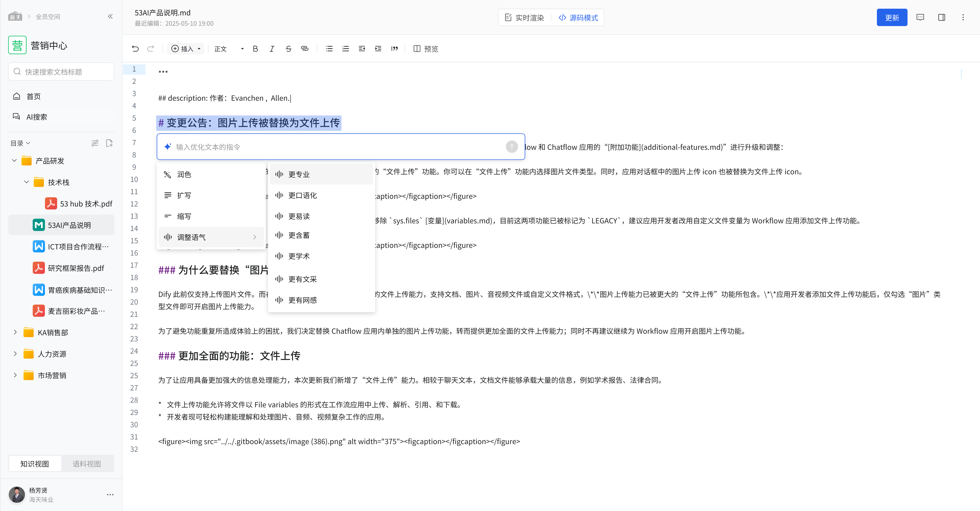The height and width of the screenshot is (511, 980).
Task: Click the undo arrow icon
Action: point(135,49)
